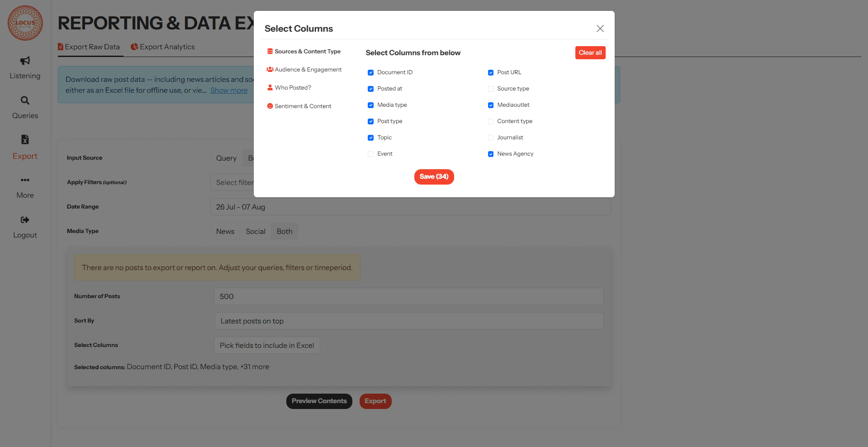868x447 pixels.
Task: Open More via three-dots icon
Action: 25,180
